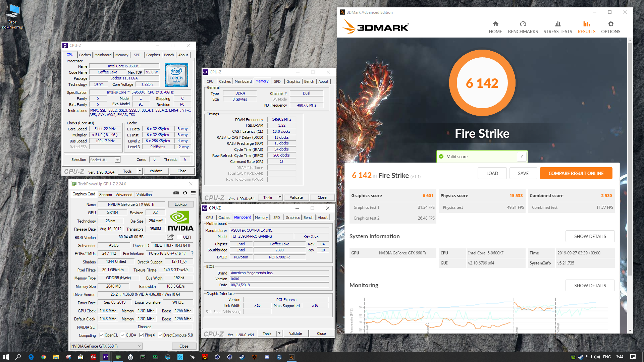Open Caches tab in CPU-Z CPU window
Viewport: 644px width, 362px height.
tap(85, 55)
